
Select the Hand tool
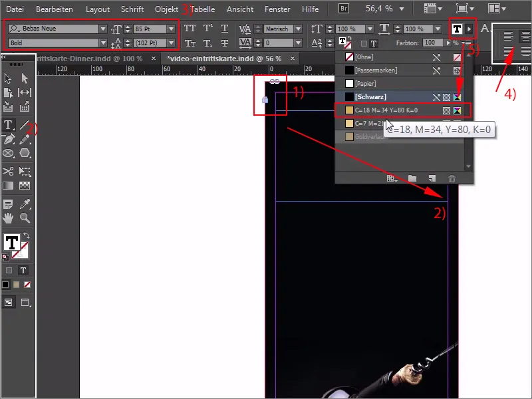(x=8, y=218)
